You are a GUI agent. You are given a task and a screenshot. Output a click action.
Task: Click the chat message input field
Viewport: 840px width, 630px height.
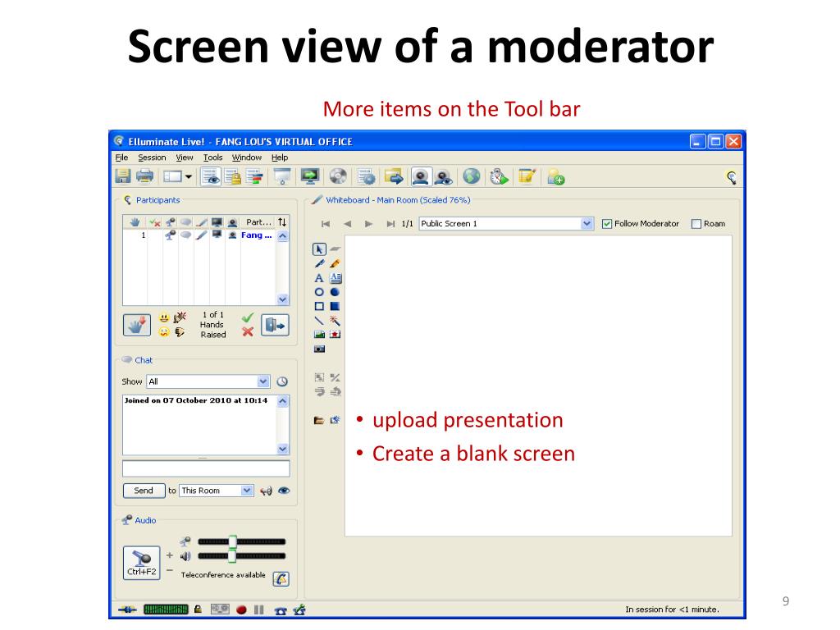coord(206,468)
